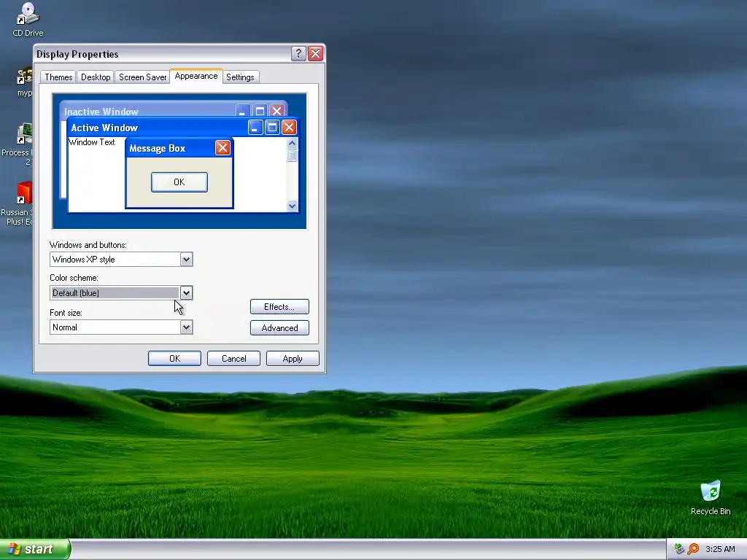Apply the appearance changes

(293, 359)
